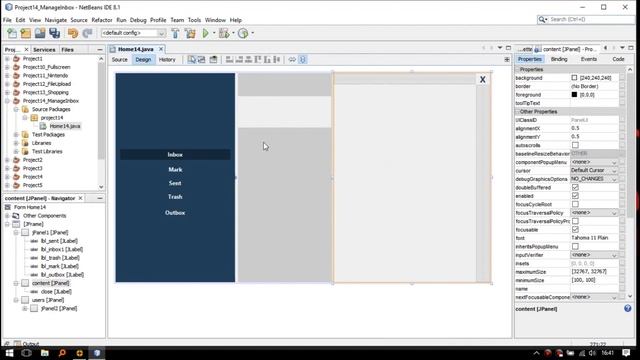Open the Services panel tab
This screenshot has width=640, height=360.
pyautogui.click(x=44, y=49)
